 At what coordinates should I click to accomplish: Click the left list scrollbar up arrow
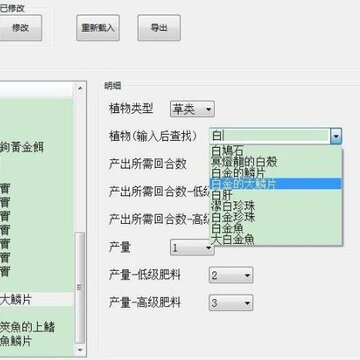[80, 88]
